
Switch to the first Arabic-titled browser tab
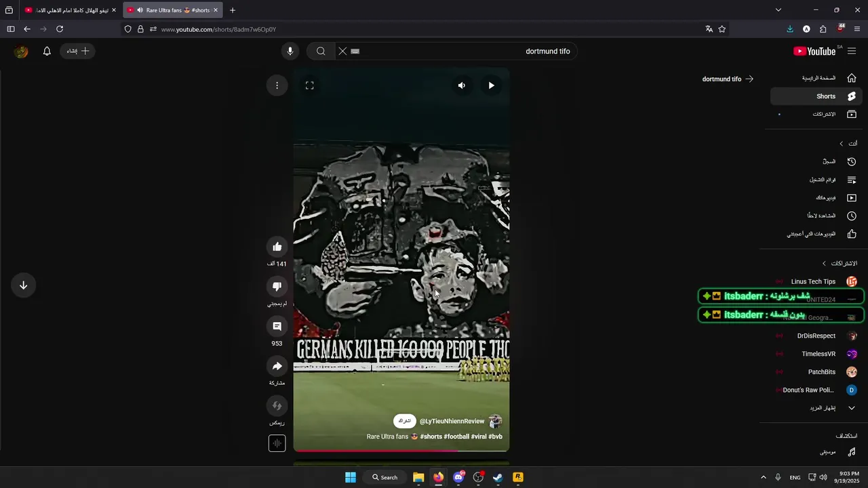71,10
